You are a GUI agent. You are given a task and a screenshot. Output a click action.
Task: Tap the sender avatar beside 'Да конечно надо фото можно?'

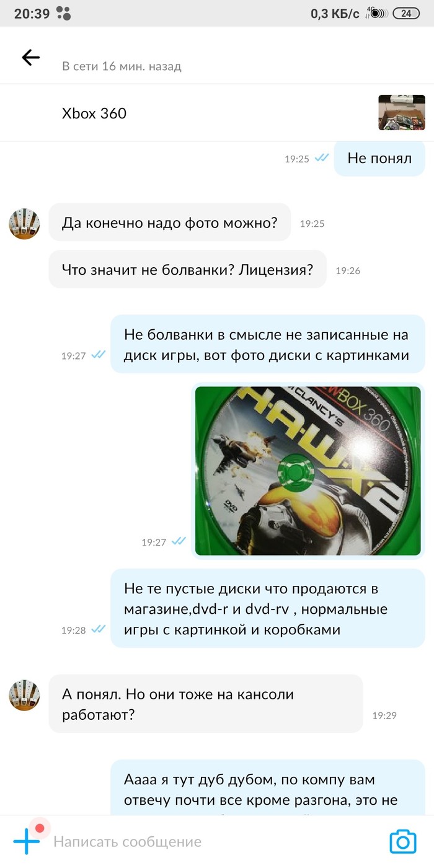click(x=24, y=224)
